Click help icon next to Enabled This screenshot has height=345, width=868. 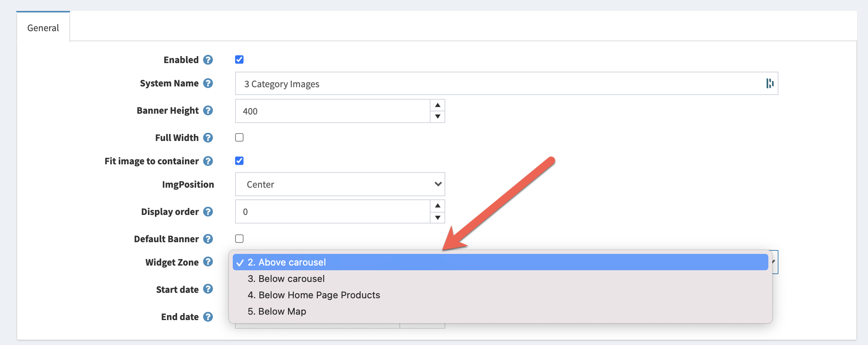[x=208, y=60]
